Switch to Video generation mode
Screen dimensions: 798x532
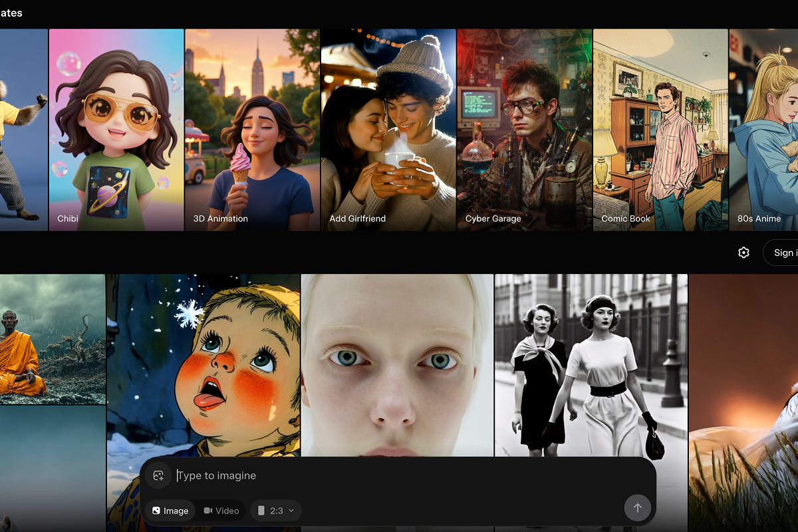pyautogui.click(x=221, y=511)
